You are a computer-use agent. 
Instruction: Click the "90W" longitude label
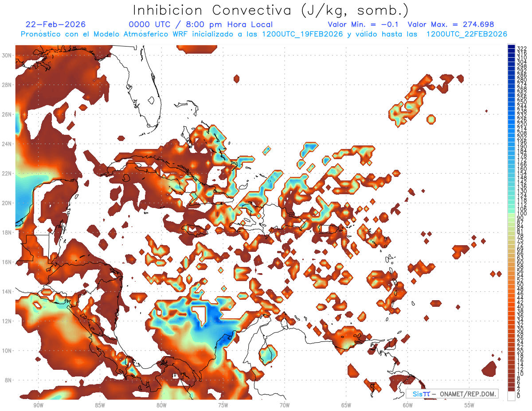tap(38, 406)
